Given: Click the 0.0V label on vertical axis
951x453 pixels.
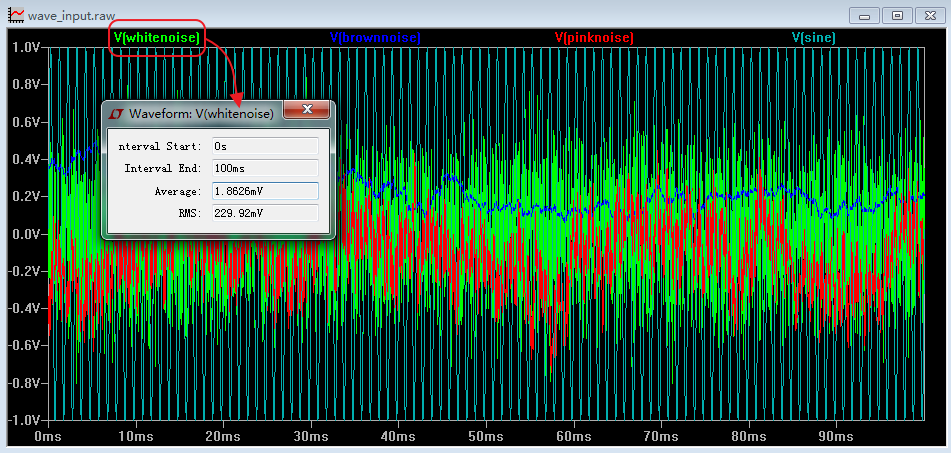Looking at the screenshot, I should click(x=27, y=233).
